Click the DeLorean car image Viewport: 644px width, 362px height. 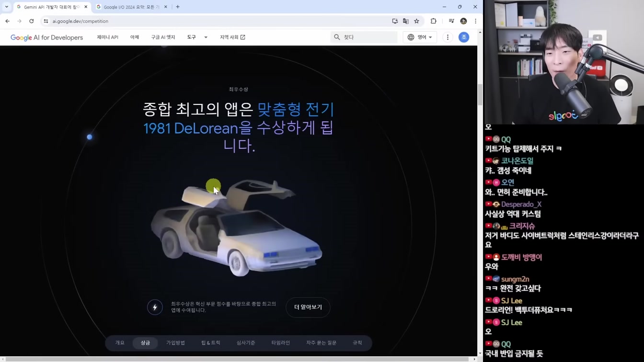point(237,228)
